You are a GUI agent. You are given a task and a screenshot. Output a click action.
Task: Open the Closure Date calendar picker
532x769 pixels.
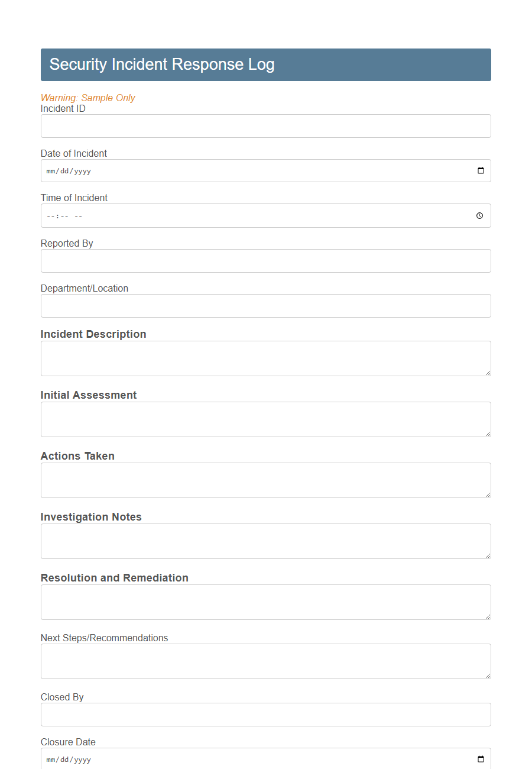480,759
